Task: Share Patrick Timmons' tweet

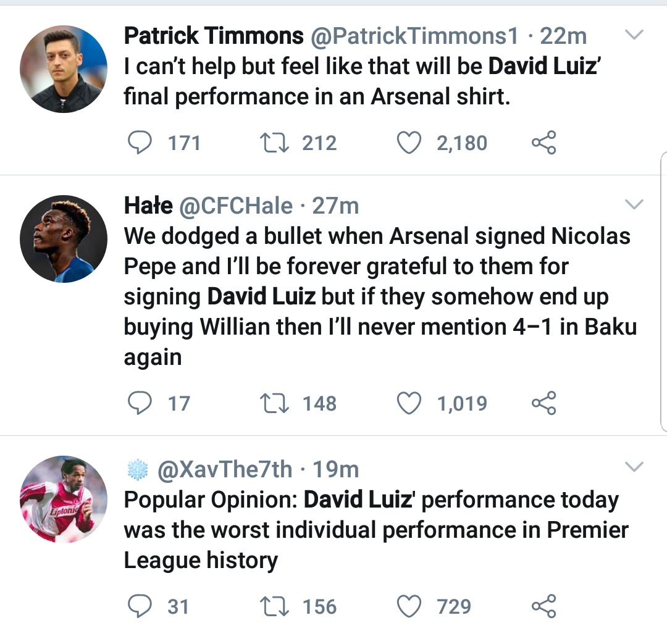Action: [x=543, y=143]
